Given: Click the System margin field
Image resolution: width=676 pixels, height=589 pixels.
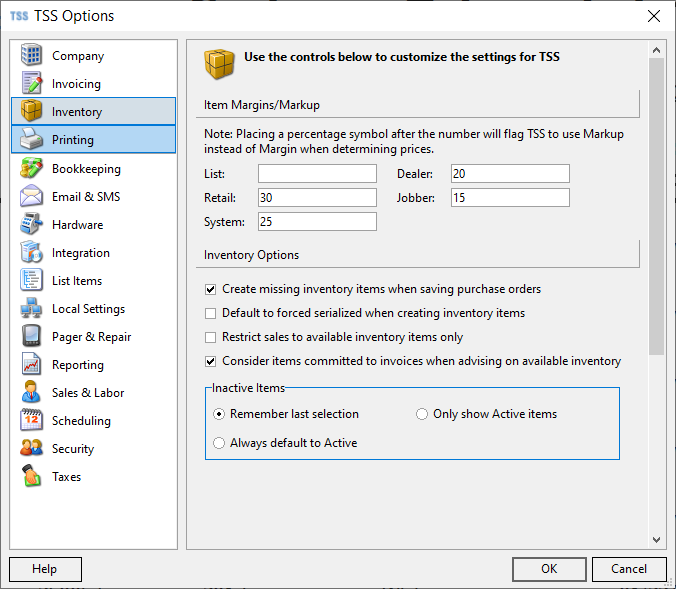Looking at the screenshot, I should (317, 222).
